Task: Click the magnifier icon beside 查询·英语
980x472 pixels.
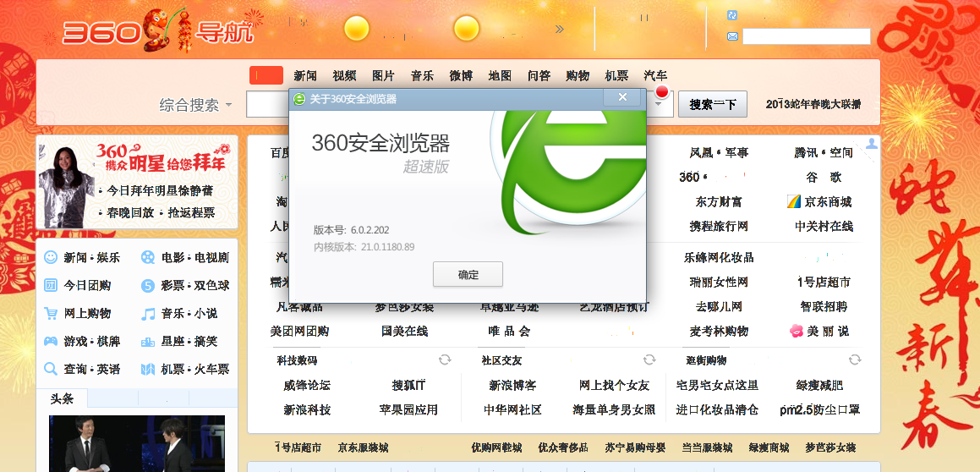Action: pos(51,369)
